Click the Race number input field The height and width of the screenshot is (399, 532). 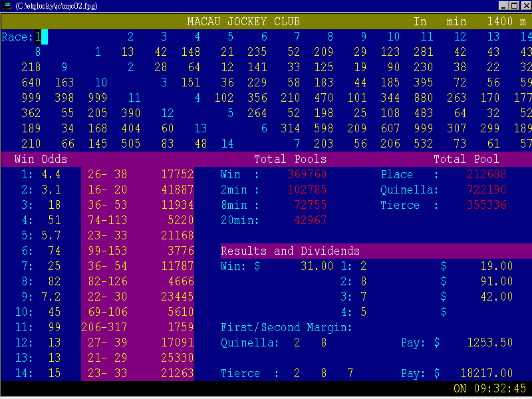pos(41,37)
